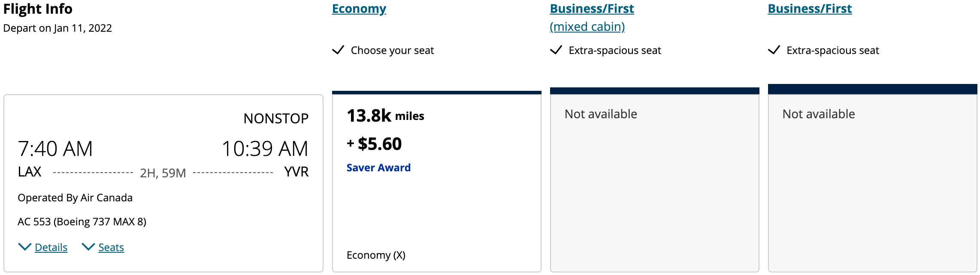Click the Economy (X) fare class text

tap(376, 255)
